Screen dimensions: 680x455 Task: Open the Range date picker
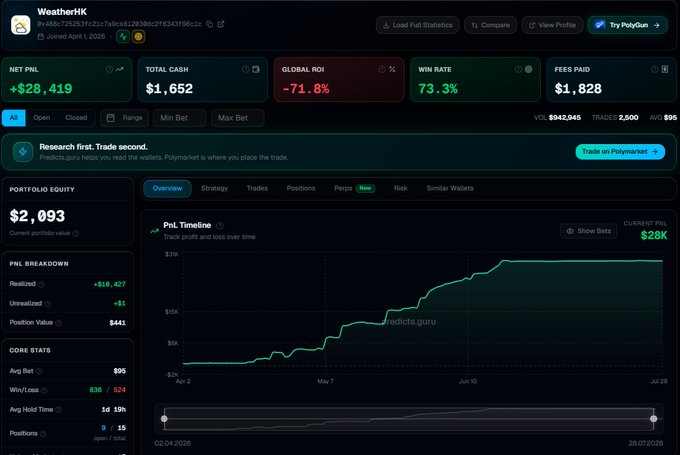click(124, 118)
